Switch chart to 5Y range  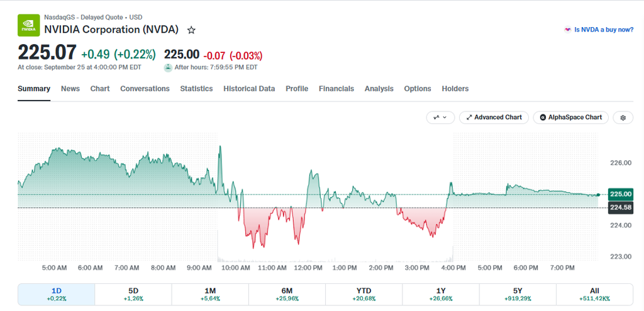pos(518,295)
